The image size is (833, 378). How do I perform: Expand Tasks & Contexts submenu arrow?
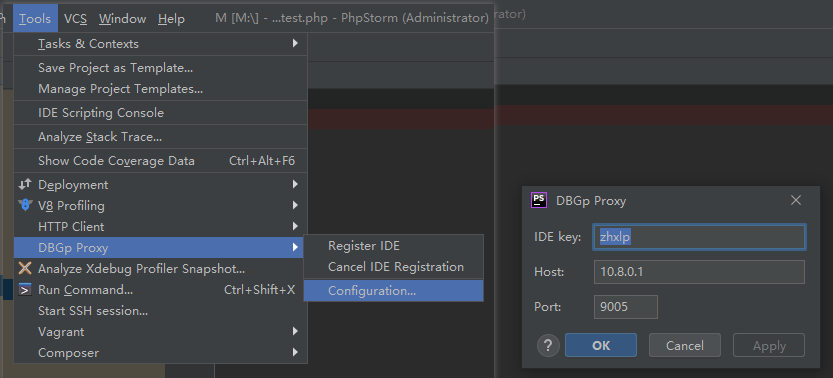click(x=295, y=44)
